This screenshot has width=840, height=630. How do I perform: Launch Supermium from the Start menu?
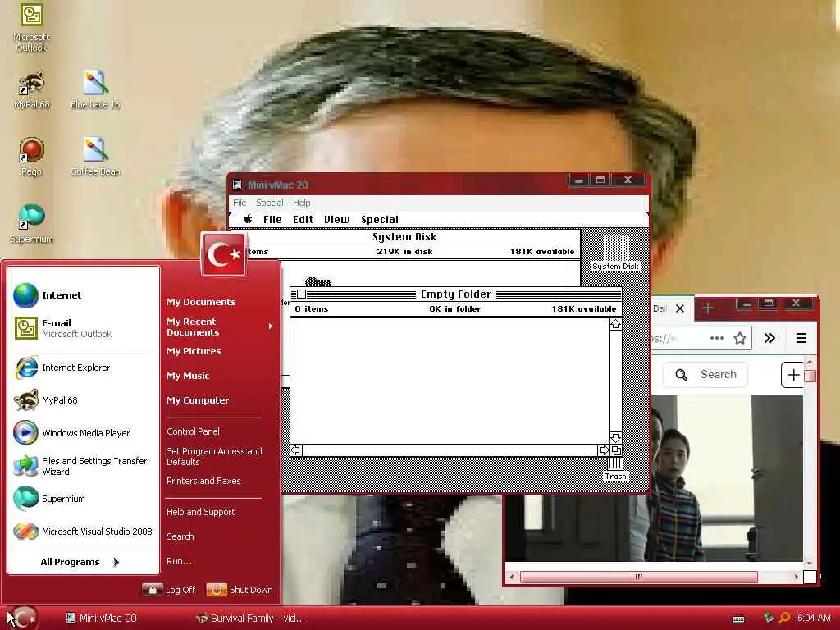tap(84, 499)
